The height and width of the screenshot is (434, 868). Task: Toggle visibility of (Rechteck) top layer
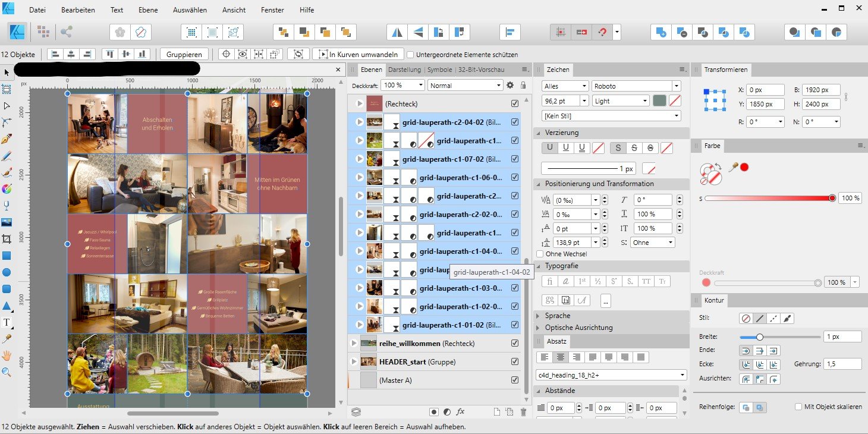515,103
